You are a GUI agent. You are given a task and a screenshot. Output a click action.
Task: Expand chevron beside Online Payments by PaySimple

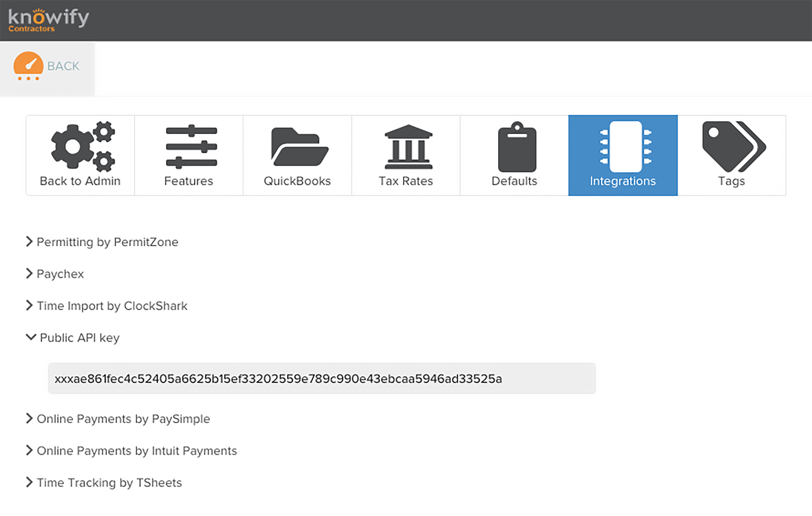click(x=29, y=419)
